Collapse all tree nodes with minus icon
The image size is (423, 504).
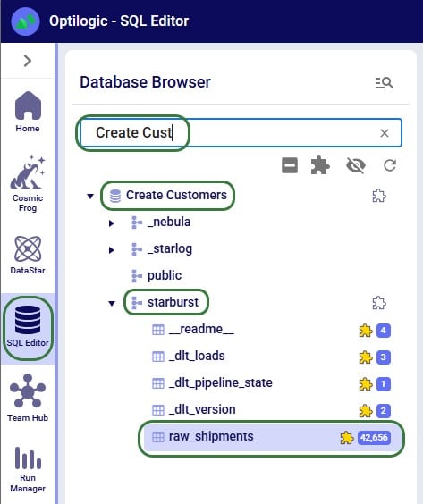coord(290,165)
